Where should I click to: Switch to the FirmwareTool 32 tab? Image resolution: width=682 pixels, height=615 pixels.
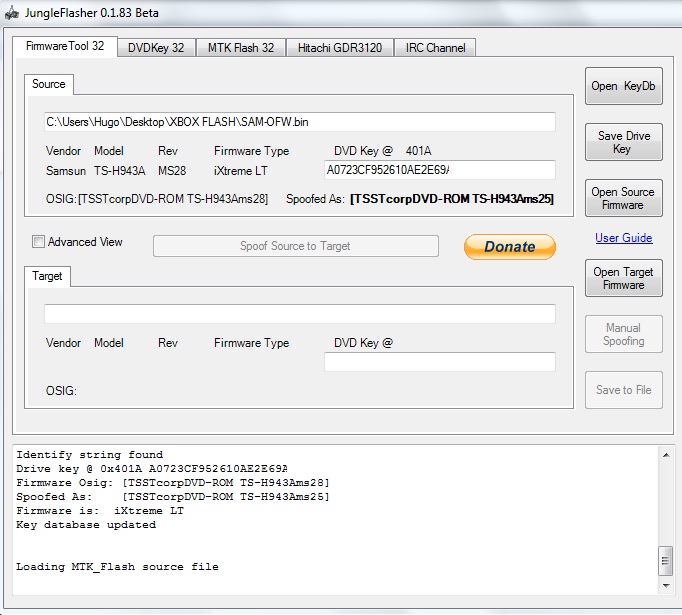pos(65,47)
